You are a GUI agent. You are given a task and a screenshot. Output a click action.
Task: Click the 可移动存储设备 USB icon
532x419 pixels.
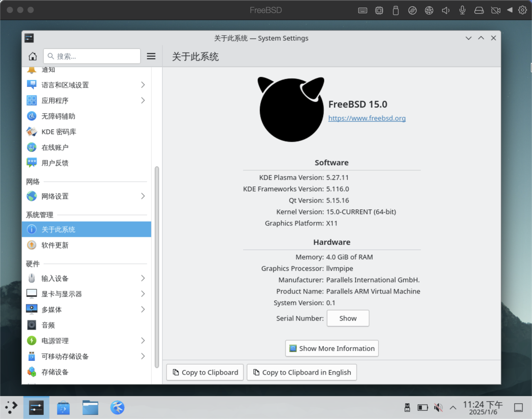32,356
